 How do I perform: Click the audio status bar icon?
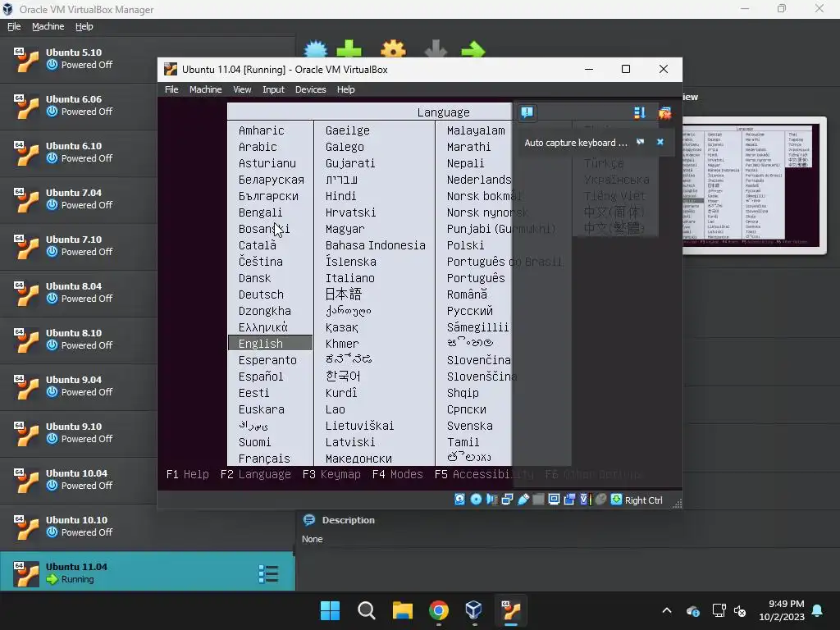pos(491,500)
